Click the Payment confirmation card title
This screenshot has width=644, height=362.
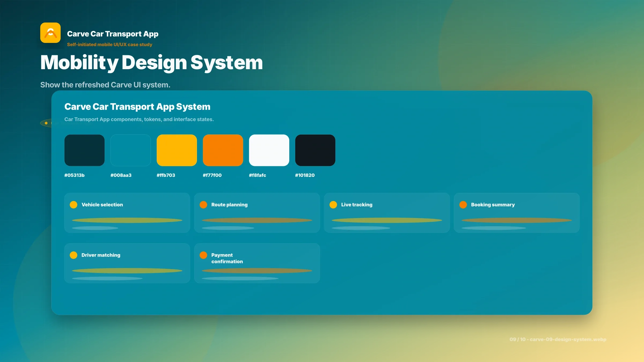click(227, 258)
